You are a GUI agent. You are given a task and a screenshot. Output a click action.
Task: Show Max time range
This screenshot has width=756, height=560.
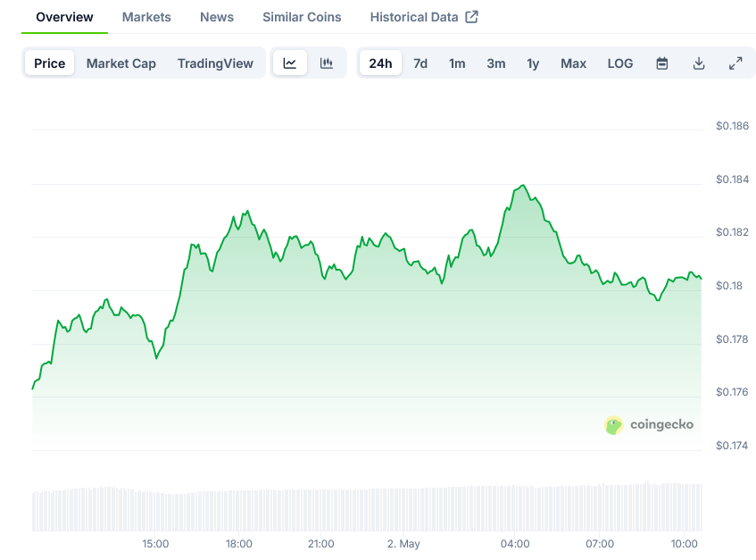[573, 63]
